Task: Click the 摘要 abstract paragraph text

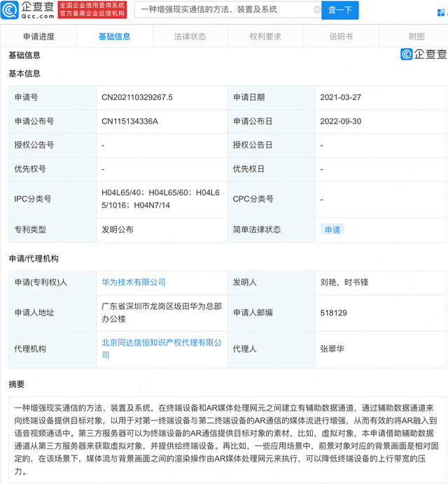Action: [223, 437]
